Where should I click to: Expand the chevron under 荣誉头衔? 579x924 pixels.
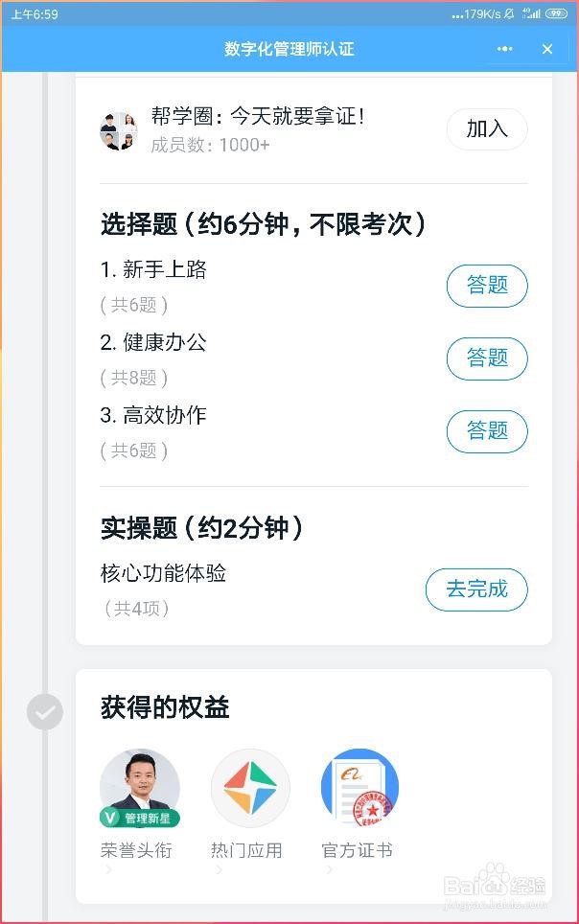(108, 869)
